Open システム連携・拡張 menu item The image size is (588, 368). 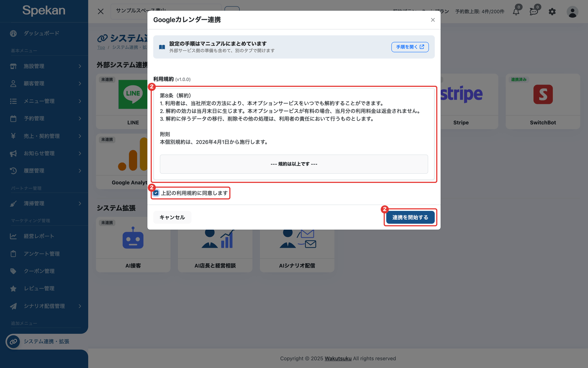pos(47,342)
